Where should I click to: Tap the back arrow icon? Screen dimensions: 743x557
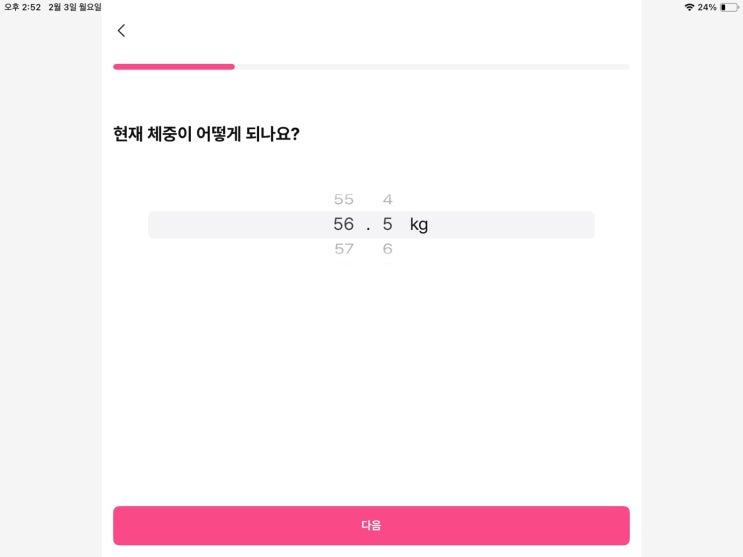tap(121, 31)
